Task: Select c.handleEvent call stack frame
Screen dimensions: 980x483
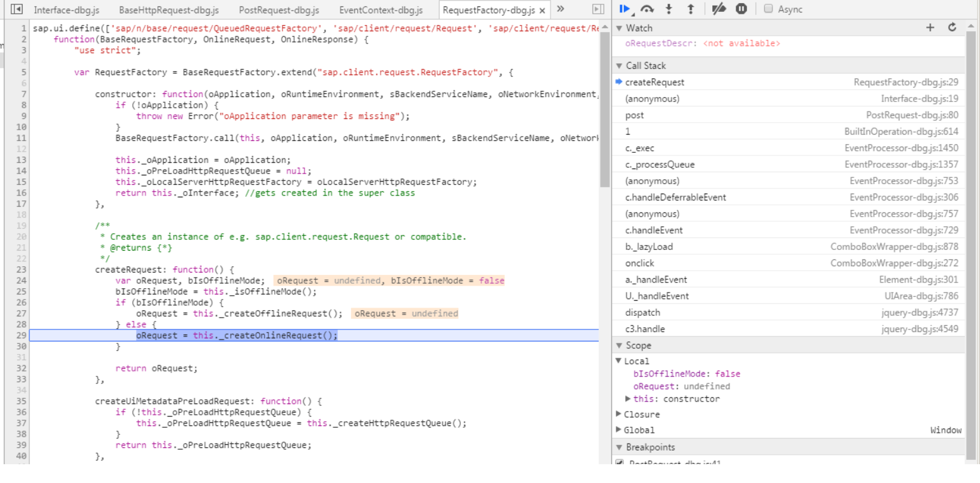Action: coord(788,230)
